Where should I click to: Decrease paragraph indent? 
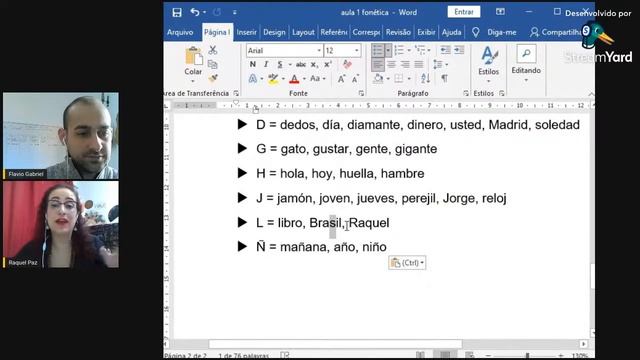point(445,50)
